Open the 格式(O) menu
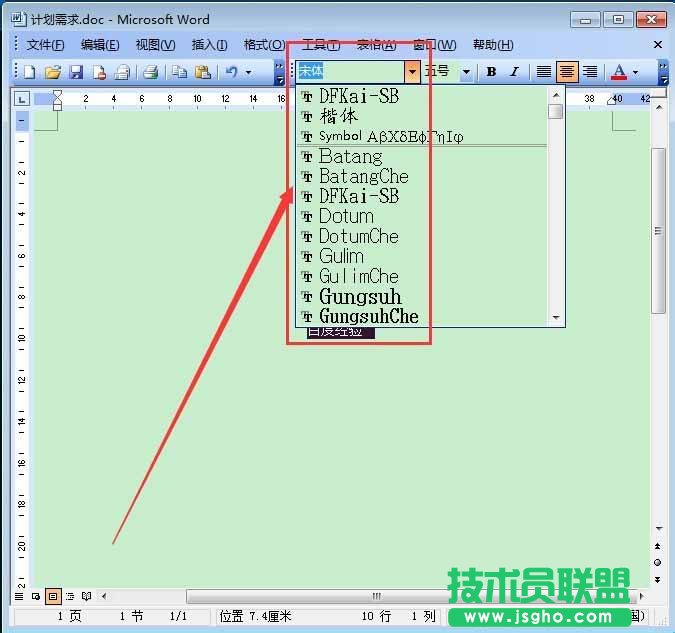The height and width of the screenshot is (633, 675). (264, 44)
